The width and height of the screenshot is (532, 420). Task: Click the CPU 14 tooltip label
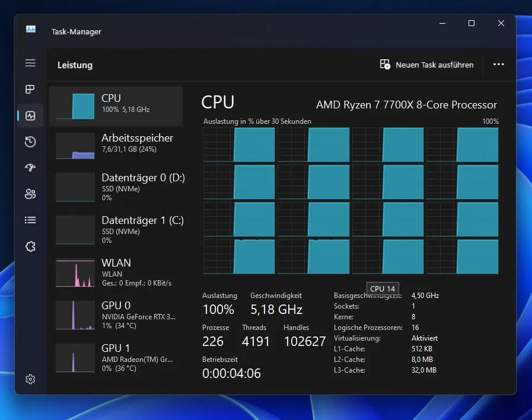[383, 288]
